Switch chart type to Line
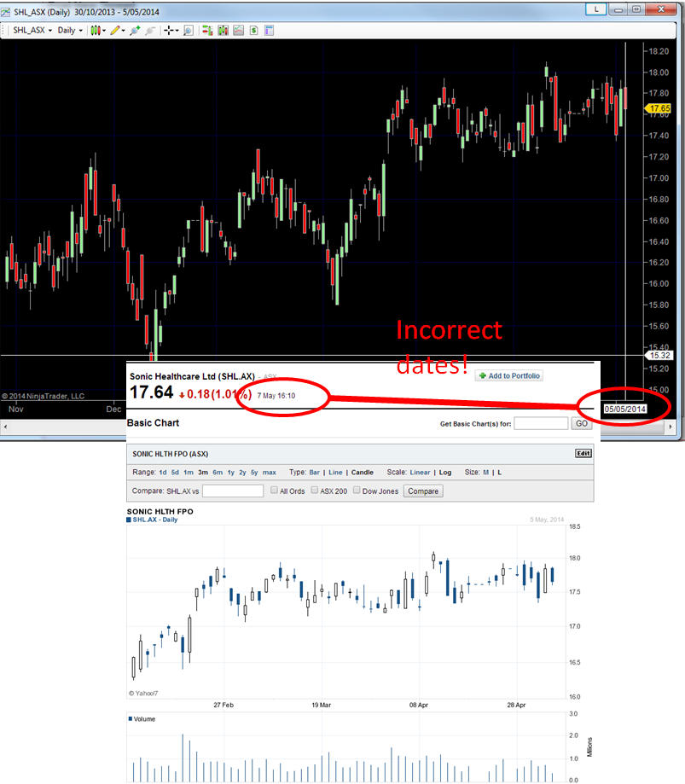The width and height of the screenshot is (685, 784). (x=335, y=472)
